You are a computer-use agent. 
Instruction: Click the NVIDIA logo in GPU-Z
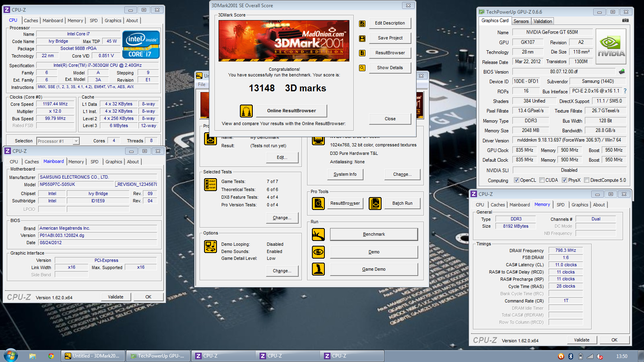pos(611,47)
